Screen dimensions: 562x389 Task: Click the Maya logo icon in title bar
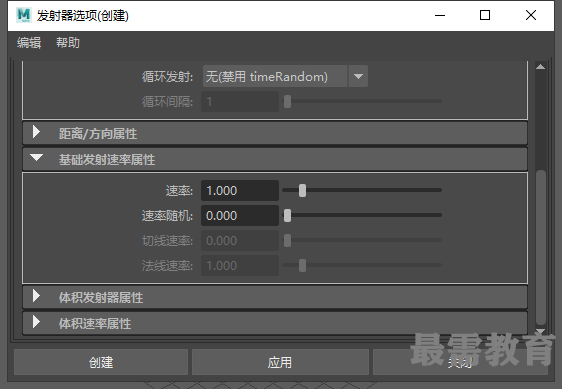click(x=24, y=15)
